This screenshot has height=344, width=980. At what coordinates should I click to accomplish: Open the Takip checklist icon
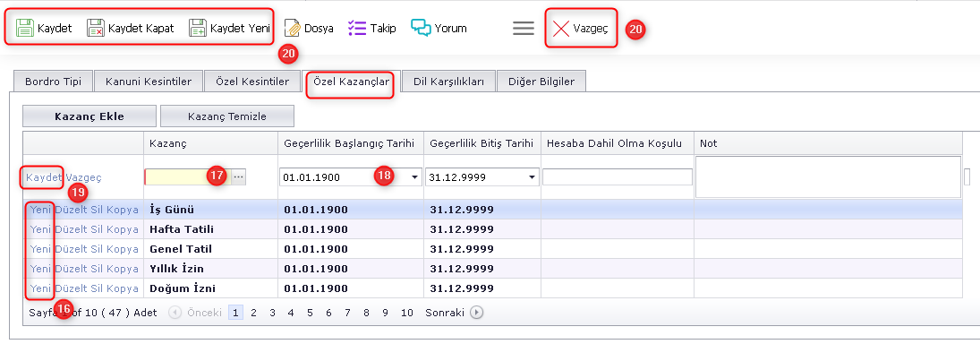pyautogui.click(x=357, y=28)
